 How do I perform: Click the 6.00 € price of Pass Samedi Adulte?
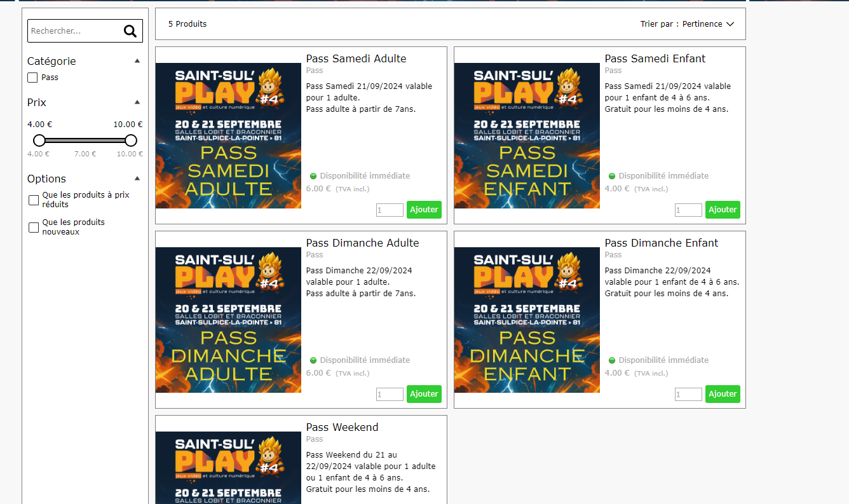[318, 189]
